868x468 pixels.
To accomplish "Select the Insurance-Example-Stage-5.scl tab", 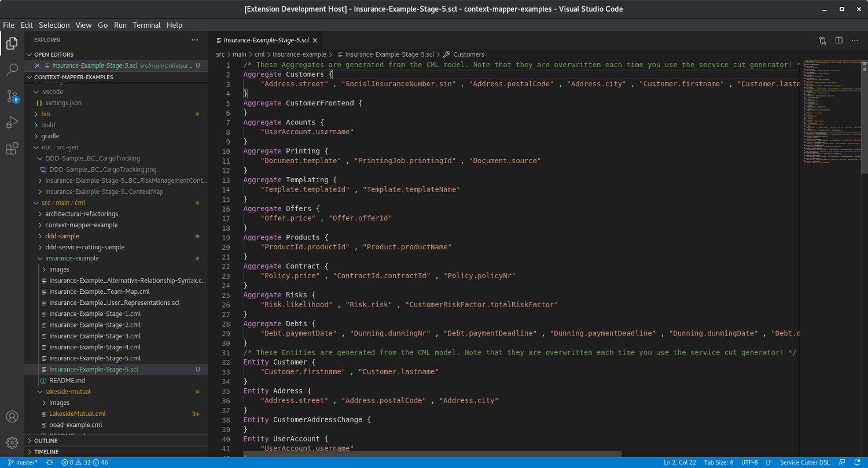I will pos(266,40).
